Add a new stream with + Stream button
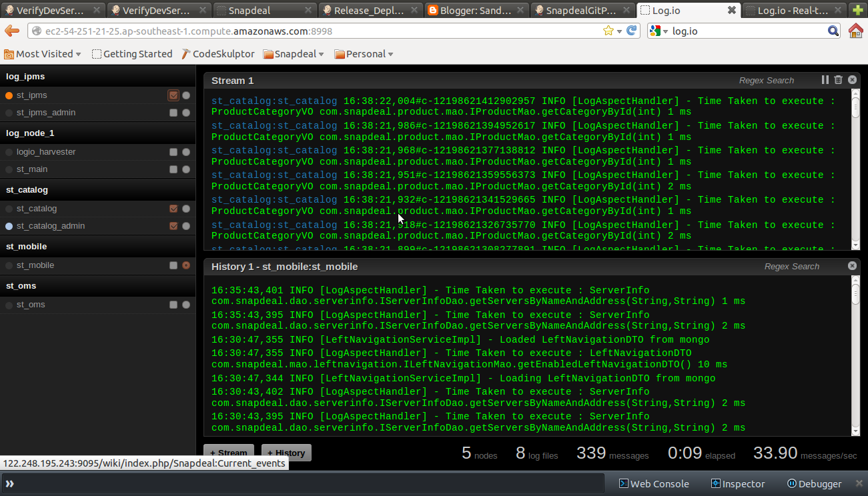868x496 pixels. [x=229, y=453]
